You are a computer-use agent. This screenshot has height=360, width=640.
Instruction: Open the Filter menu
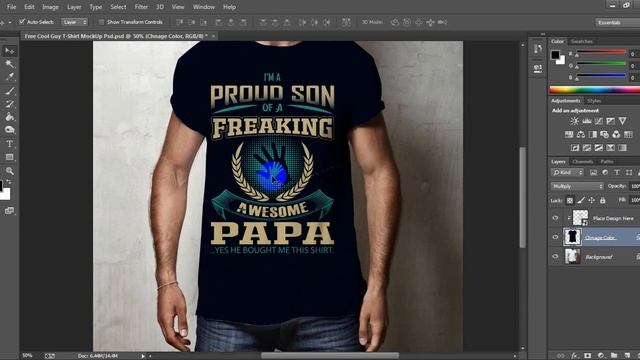pos(141,7)
